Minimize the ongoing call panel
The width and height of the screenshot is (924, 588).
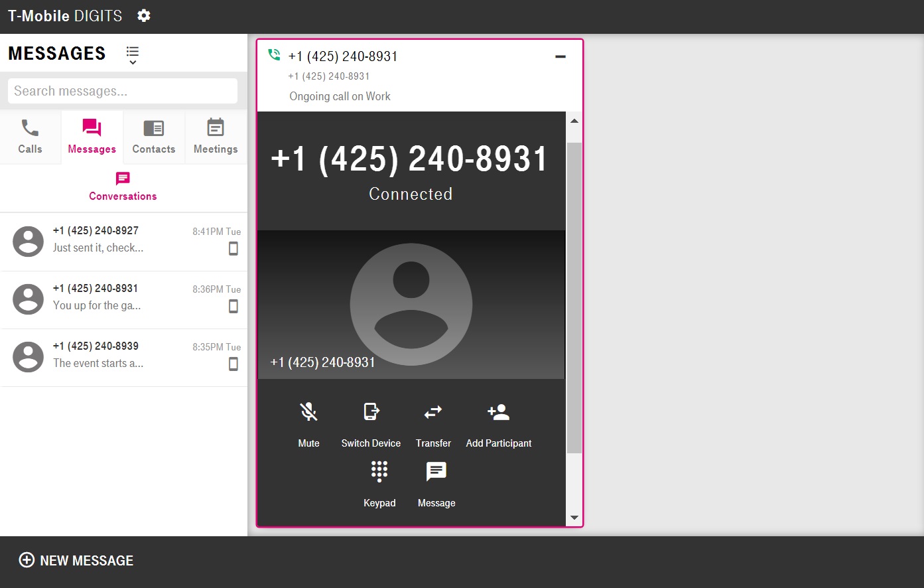point(561,57)
